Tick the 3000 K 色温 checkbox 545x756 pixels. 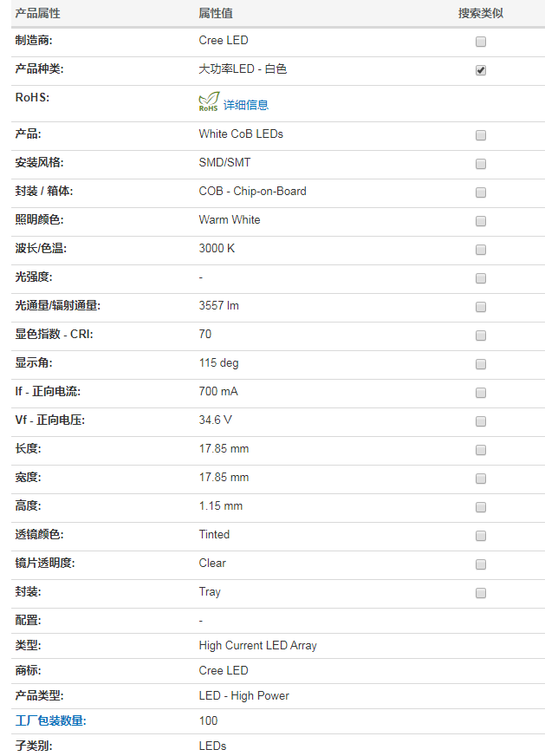click(480, 250)
